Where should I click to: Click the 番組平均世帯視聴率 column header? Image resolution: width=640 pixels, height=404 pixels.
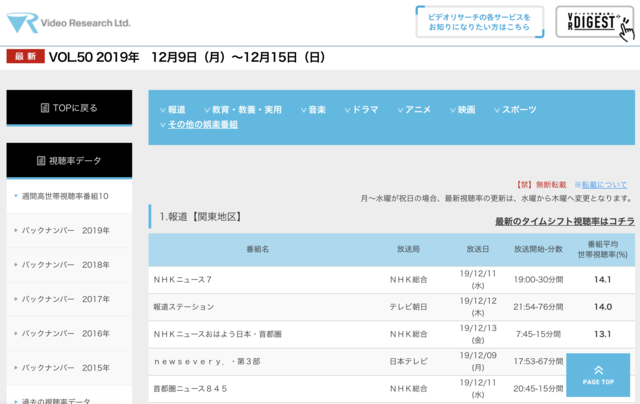tap(602, 249)
